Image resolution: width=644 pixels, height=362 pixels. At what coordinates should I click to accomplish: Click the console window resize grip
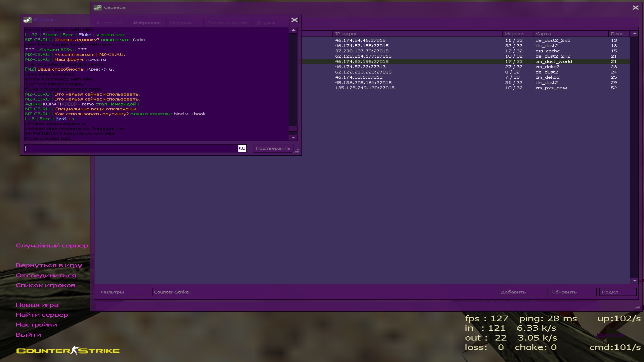pyautogui.click(x=297, y=152)
